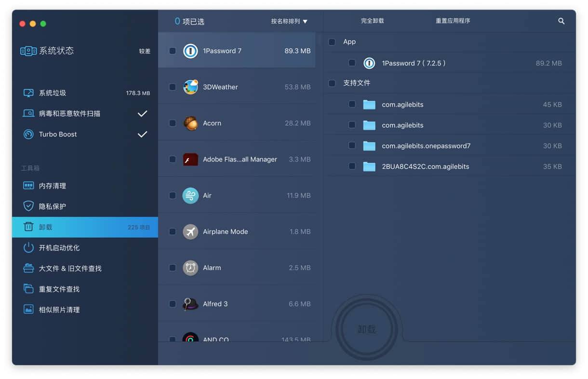
Task: Tick the com.agilebits.onepassword7 checkbox
Action: [352, 145]
